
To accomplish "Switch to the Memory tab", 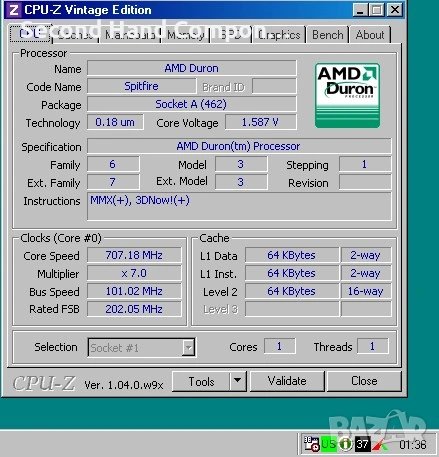I will (186, 35).
